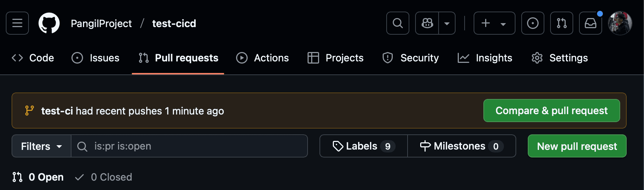
Task: Open the header pull requests icon
Action: coord(562,23)
